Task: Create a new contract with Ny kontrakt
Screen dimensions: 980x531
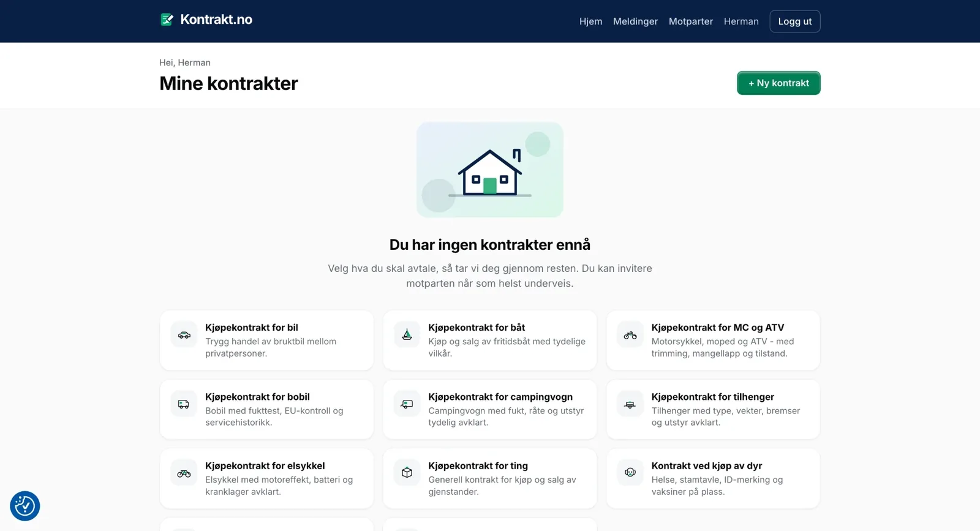Action: 778,83
